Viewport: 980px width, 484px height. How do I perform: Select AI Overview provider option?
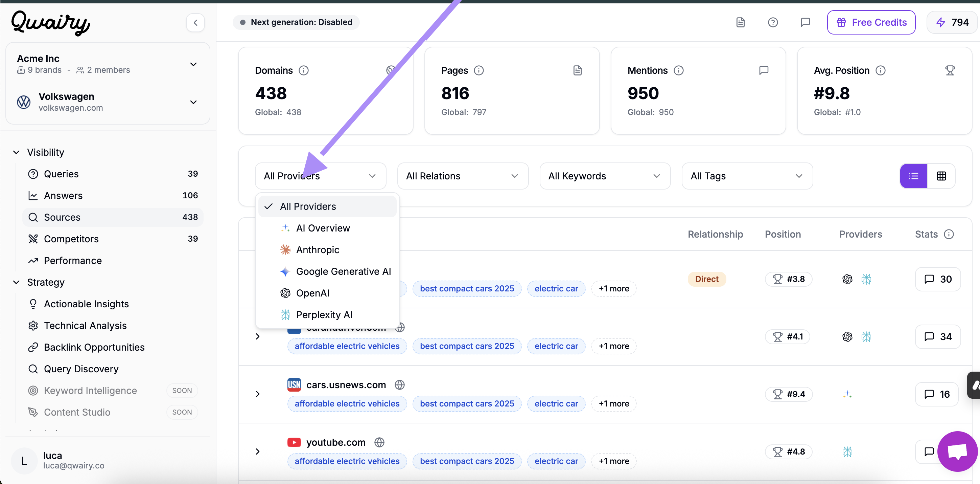click(x=327, y=228)
